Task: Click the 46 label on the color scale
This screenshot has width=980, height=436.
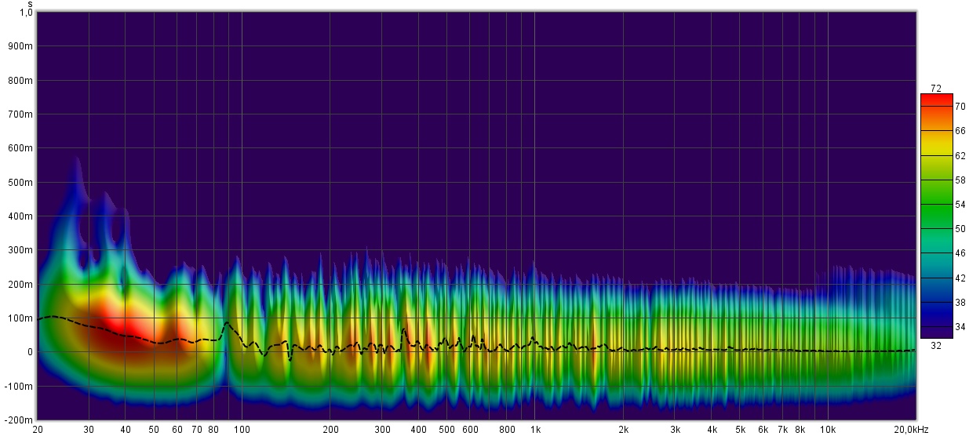Action: pyautogui.click(x=960, y=253)
